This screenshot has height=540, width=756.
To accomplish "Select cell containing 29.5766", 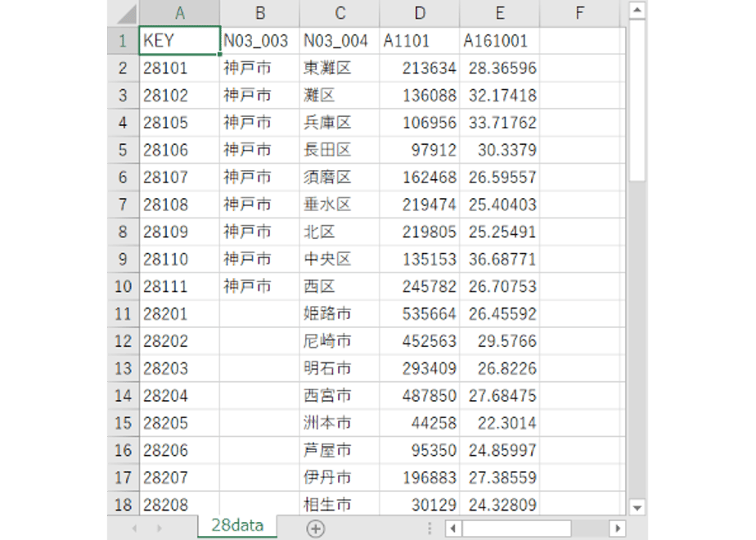I will click(499, 341).
